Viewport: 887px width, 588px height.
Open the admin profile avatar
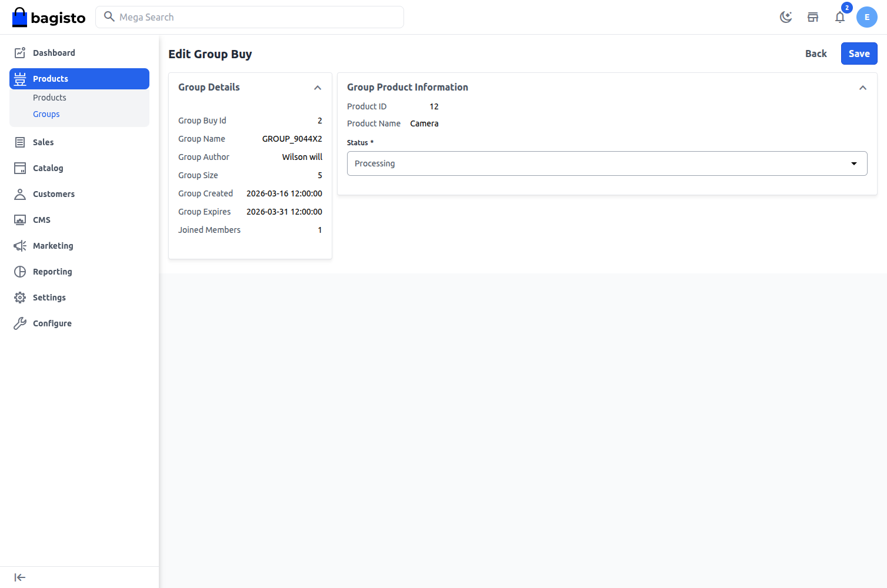[867, 17]
